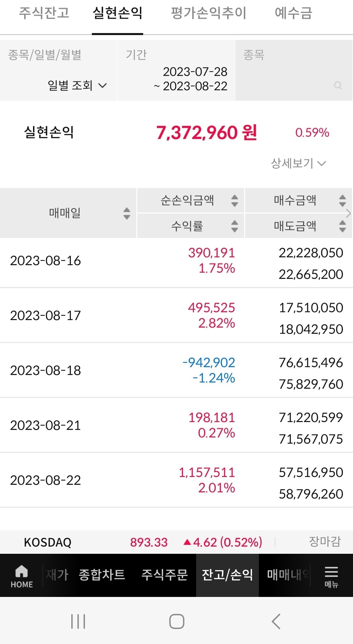Tap the stock search magnifier in 종목 field

tap(337, 86)
